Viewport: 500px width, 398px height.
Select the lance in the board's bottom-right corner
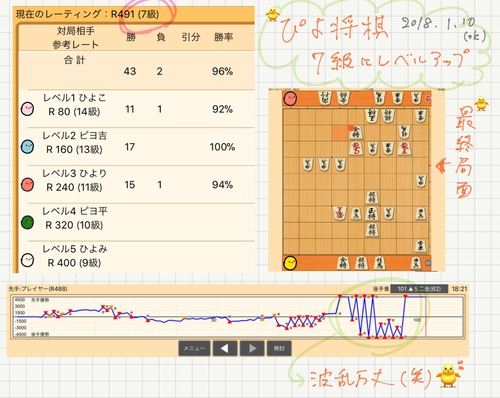coord(420,246)
